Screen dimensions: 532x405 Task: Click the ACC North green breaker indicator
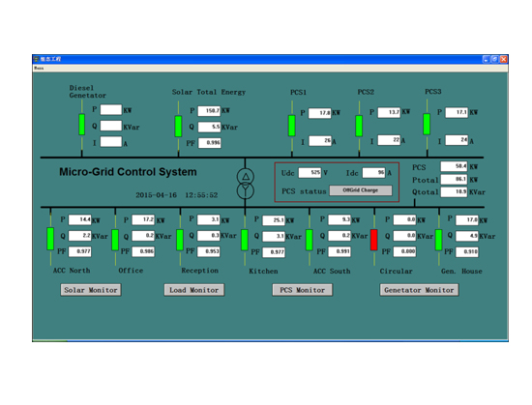point(50,239)
